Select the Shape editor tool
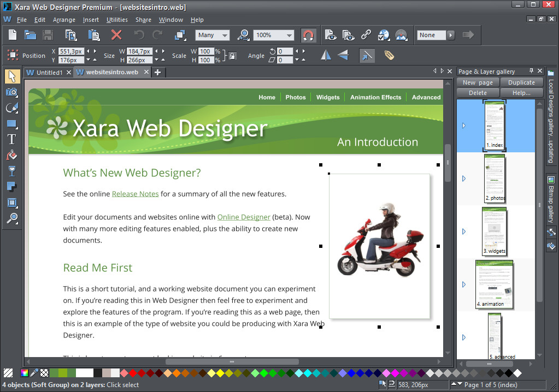The image size is (559, 392). pos(12,108)
